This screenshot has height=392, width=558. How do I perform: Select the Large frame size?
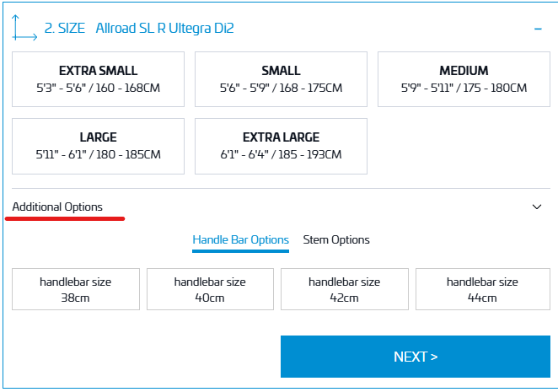click(x=98, y=145)
